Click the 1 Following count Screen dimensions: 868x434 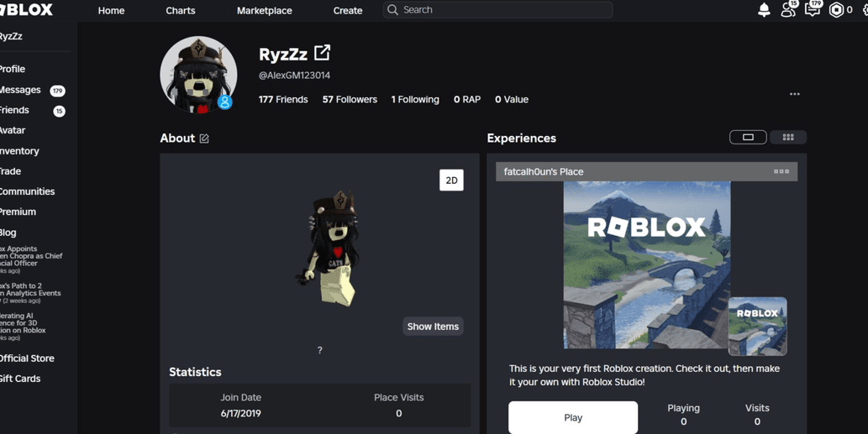[415, 100]
